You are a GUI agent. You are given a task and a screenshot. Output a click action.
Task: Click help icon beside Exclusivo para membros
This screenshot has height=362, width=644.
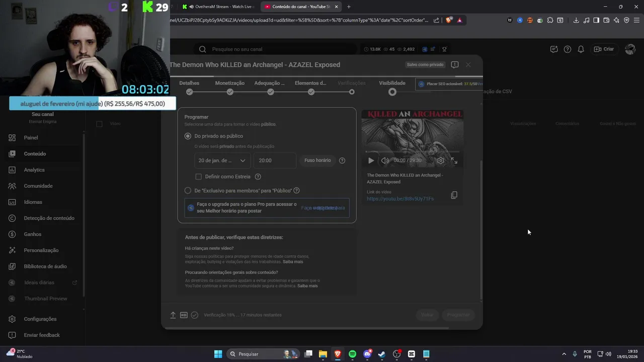296,191
